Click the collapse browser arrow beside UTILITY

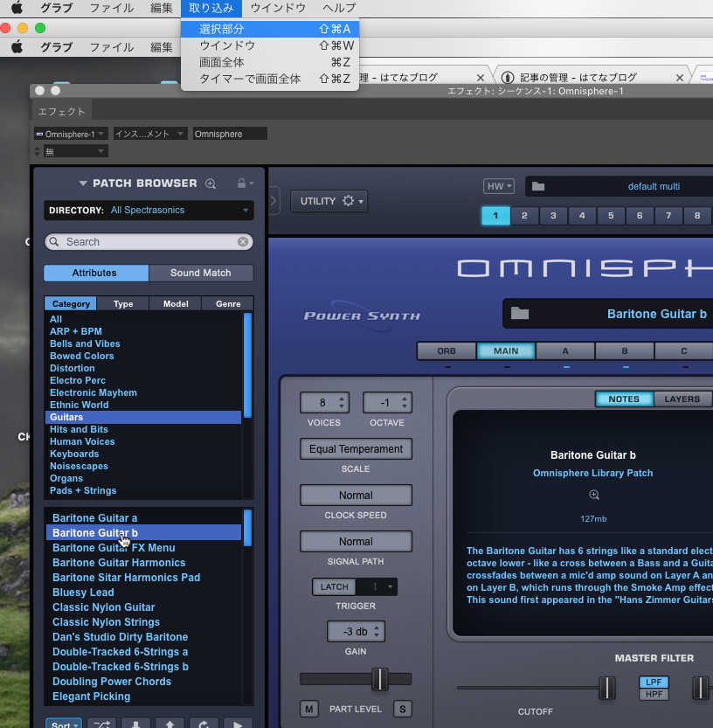pos(273,201)
